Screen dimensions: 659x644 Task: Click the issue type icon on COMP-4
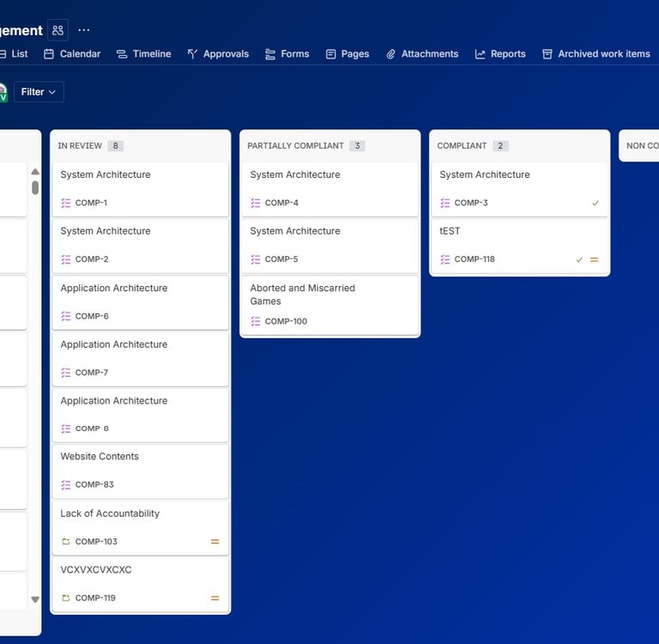[x=256, y=203]
